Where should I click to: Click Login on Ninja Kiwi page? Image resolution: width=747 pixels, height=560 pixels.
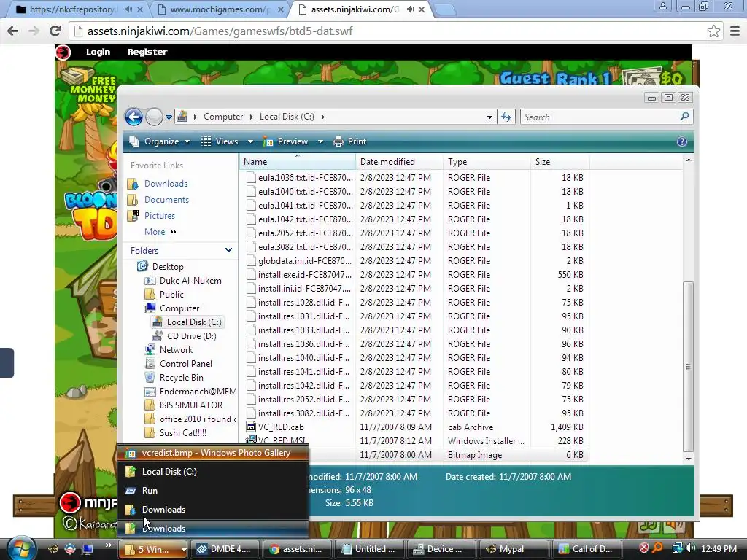[98, 52]
